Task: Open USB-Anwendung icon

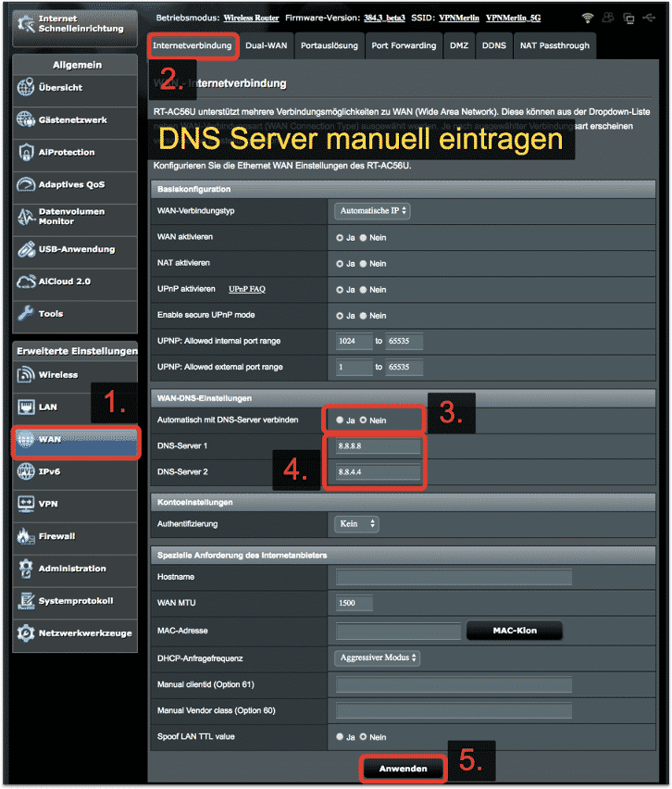Action: [26, 249]
